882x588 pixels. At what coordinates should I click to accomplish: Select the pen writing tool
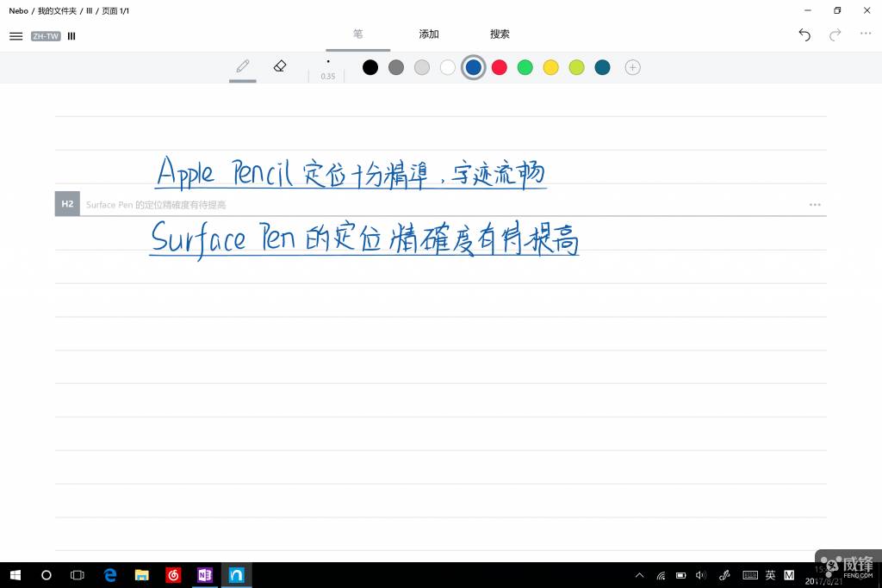pyautogui.click(x=242, y=66)
